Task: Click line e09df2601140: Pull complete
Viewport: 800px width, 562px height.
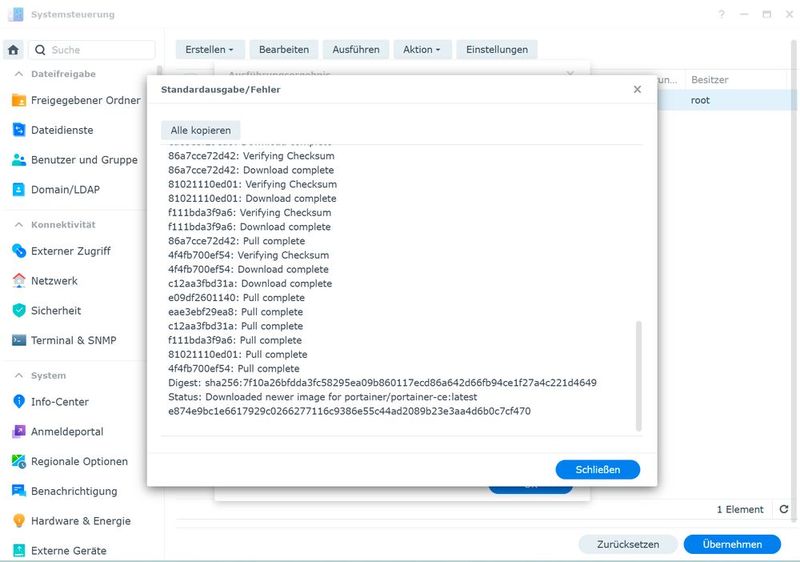Action: pyautogui.click(x=236, y=298)
